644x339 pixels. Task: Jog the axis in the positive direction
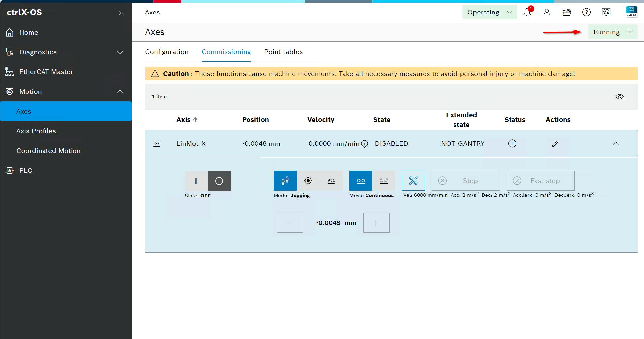376,223
